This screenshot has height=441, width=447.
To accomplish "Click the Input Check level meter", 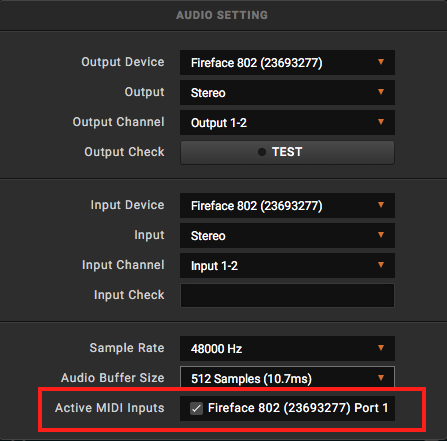I will [x=287, y=295].
